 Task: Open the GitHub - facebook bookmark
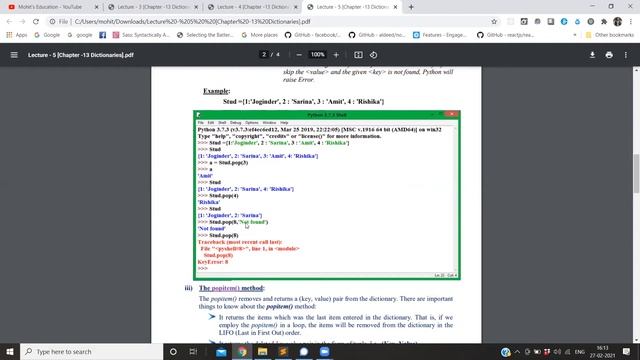[313, 35]
